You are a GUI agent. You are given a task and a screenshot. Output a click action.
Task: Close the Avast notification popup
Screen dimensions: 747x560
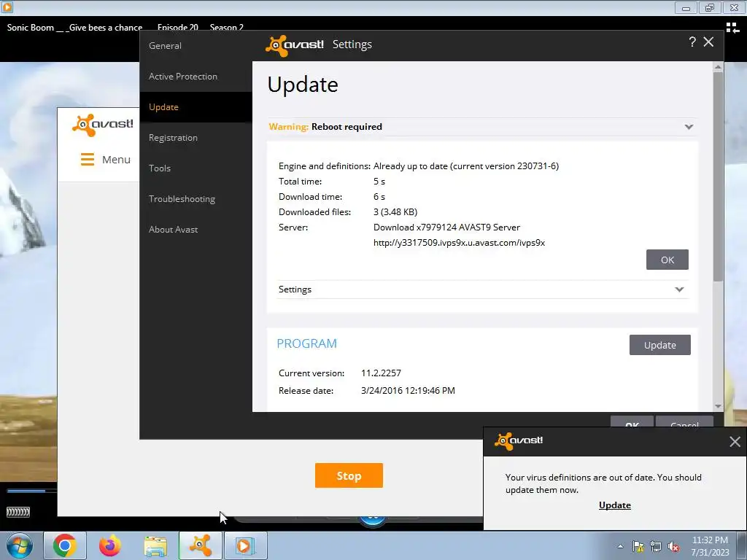click(735, 441)
